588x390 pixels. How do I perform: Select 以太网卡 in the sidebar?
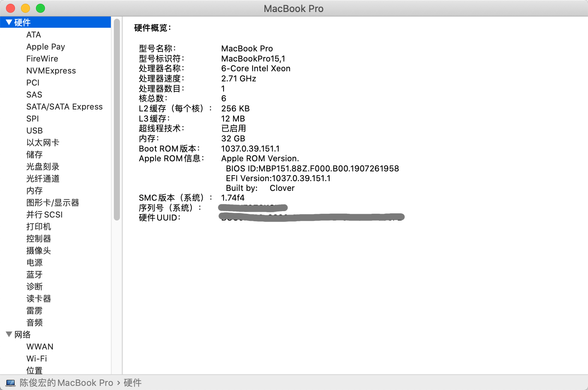[43, 142]
